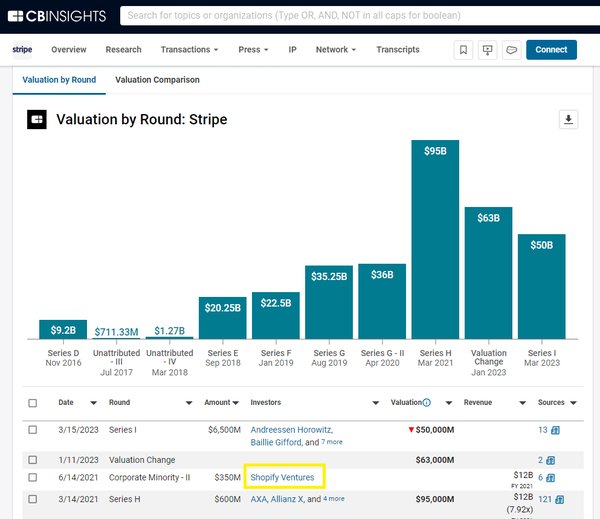600x519 pixels.
Task: Go to the Overview tab
Action: click(69, 50)
